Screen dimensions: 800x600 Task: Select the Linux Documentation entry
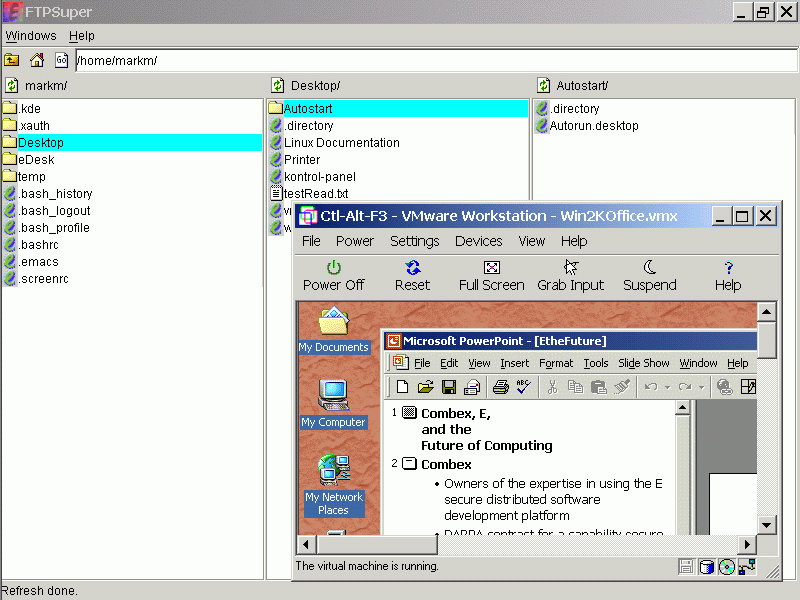tap(341, 143)
